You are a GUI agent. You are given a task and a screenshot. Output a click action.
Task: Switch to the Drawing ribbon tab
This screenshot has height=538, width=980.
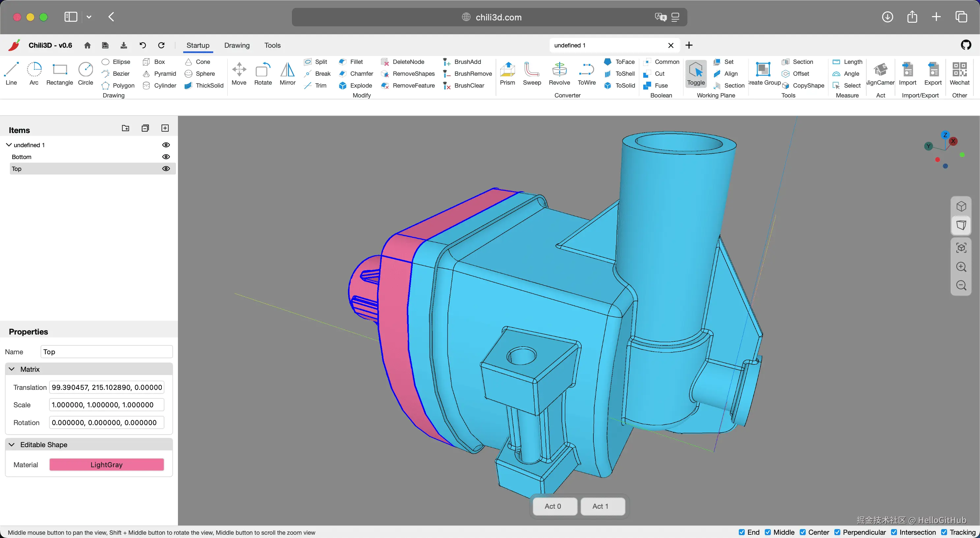click(x=237, y=45)
